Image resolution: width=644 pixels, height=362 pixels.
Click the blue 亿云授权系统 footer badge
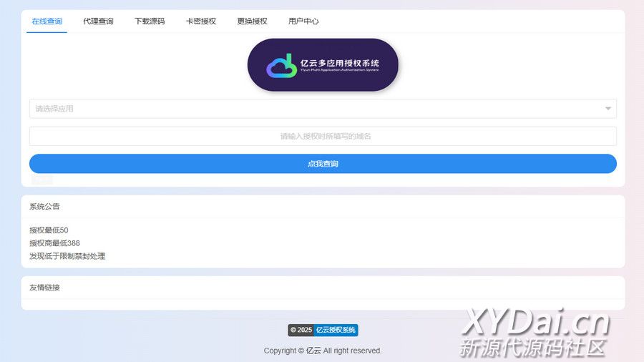click(x=336, y=330)
